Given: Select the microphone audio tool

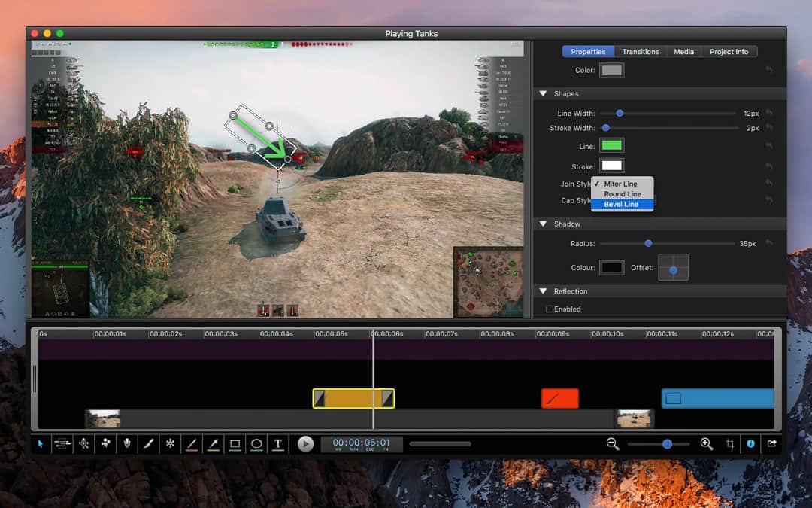Looking at the screenshot, I should point(127,444).
